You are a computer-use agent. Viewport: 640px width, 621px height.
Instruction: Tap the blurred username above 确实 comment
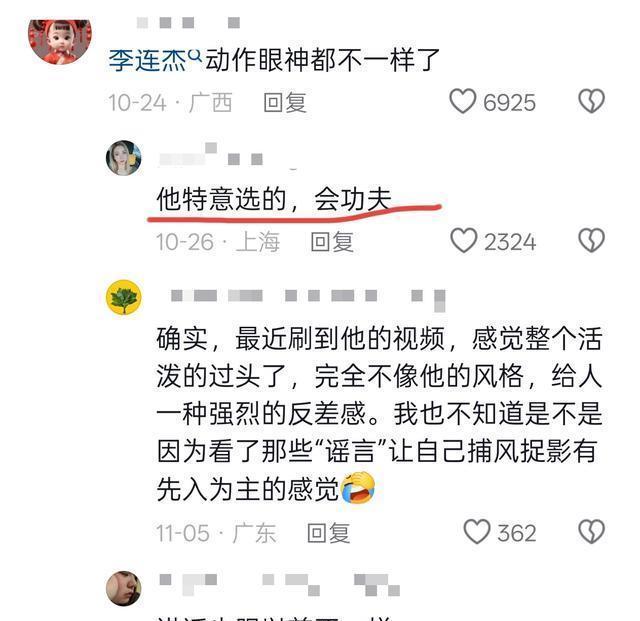(308, 298)
